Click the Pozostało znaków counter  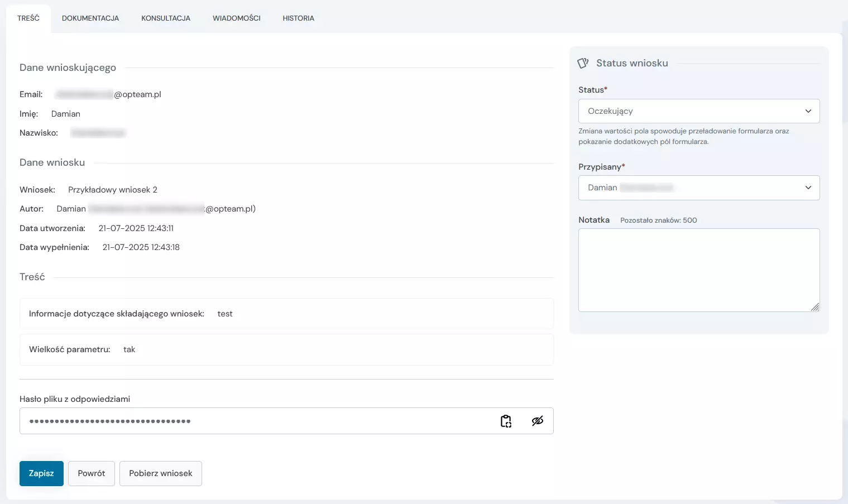(x=658, y=220)
